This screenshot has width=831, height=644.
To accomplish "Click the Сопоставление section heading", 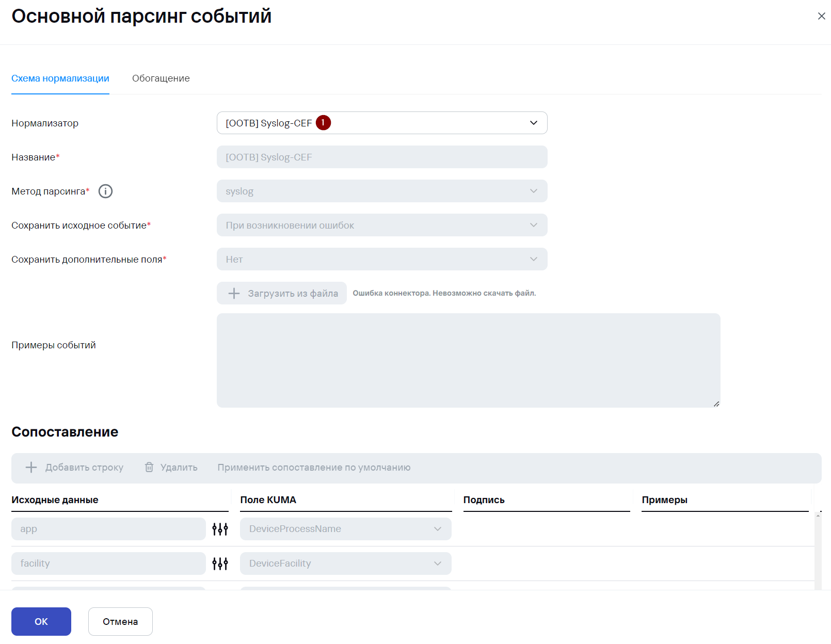I will coord(65,432).
